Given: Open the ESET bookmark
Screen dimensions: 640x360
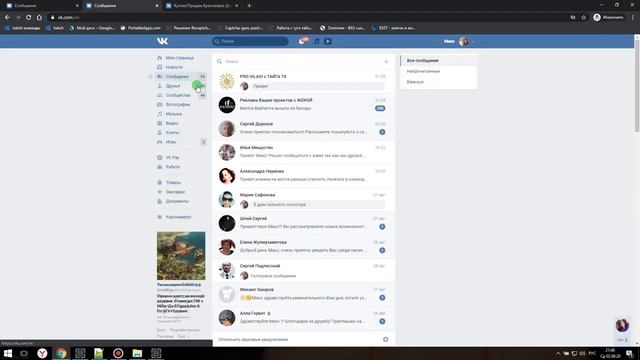Looking at the screenshot, I should click(393, 28).
